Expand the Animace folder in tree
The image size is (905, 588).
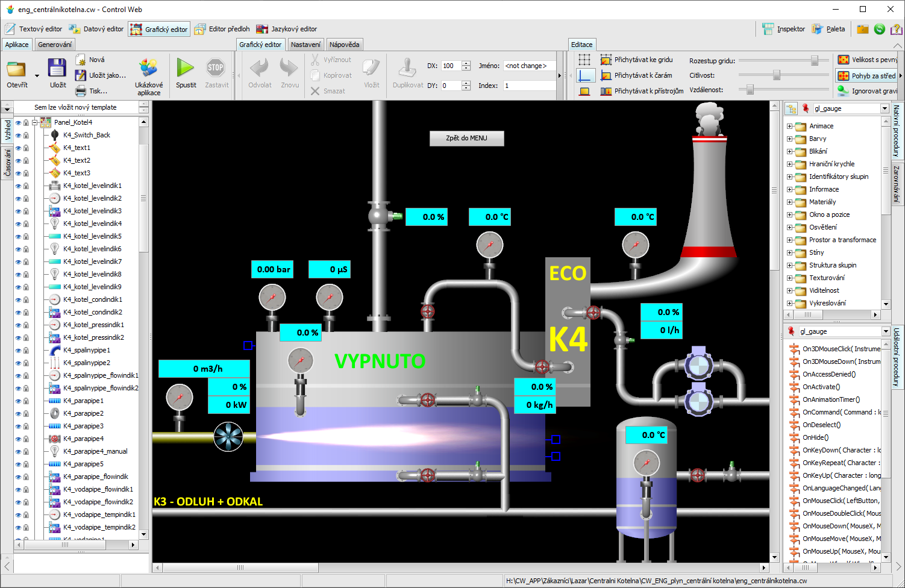(x=789, y=127)
